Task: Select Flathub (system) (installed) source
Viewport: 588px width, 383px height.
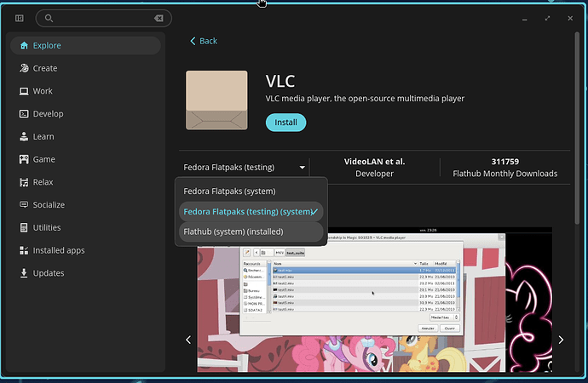Action: (251, 232)
